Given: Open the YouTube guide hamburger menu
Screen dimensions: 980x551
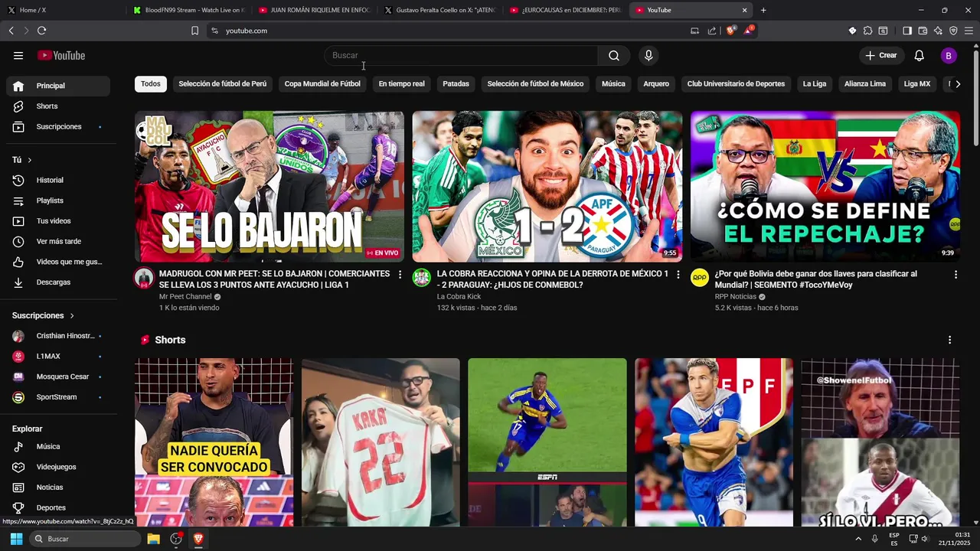Looking at the screenshot, I should tap(18, 55).
